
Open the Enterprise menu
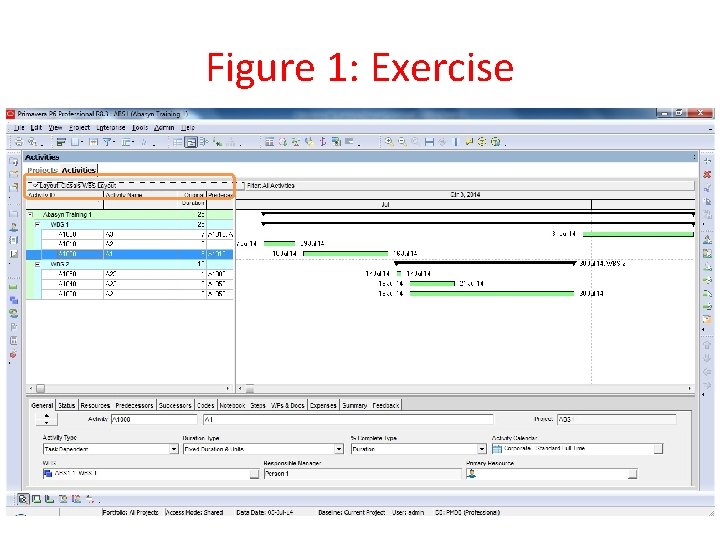click(x=110, y=128)
